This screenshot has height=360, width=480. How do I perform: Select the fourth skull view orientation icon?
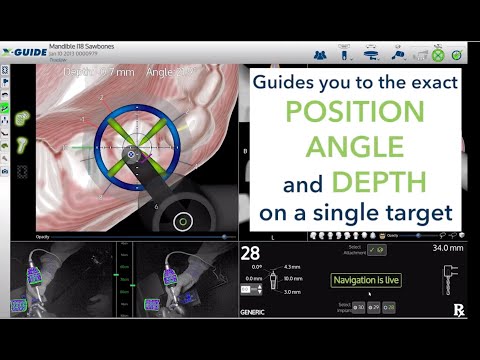[x=339, y=236]
